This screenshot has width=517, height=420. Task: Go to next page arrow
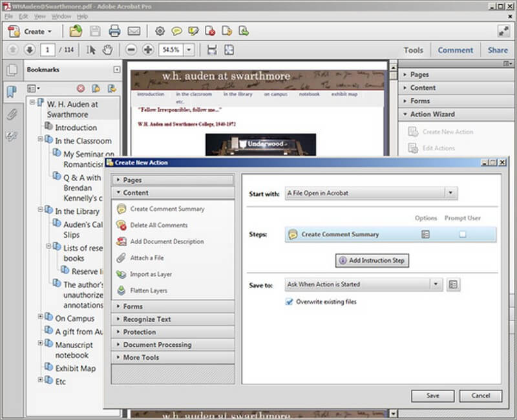click(x=29, y=50)
